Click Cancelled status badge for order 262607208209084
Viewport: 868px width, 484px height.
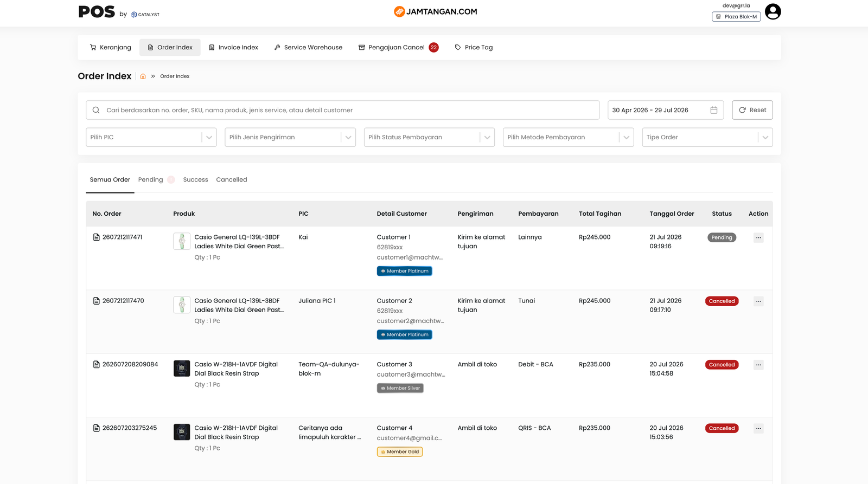(x=722, y=365)
